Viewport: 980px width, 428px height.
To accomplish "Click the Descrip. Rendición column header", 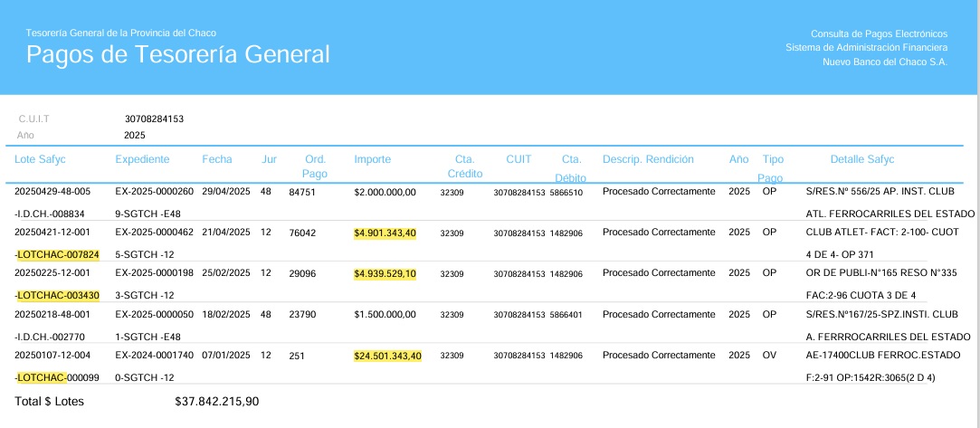I will click(648, 159).
